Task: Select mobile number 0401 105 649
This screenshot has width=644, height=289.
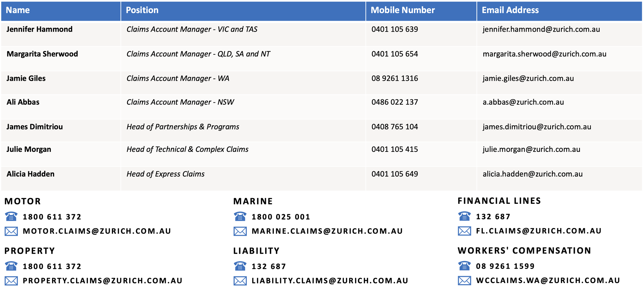Action: pyautogui.click(x=395, y=174)
